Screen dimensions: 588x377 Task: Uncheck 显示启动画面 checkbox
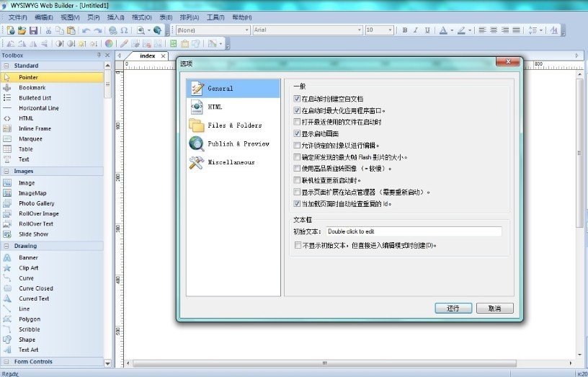pos(297,133)
